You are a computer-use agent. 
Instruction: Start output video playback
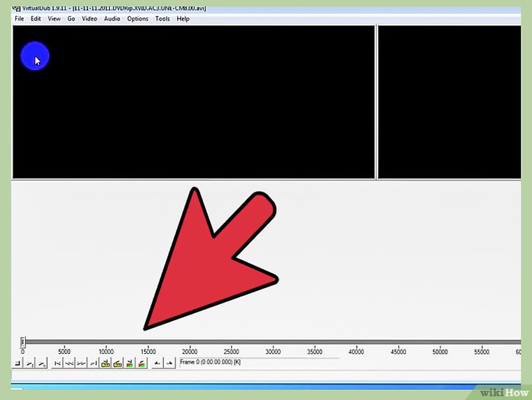coord(42,364)
